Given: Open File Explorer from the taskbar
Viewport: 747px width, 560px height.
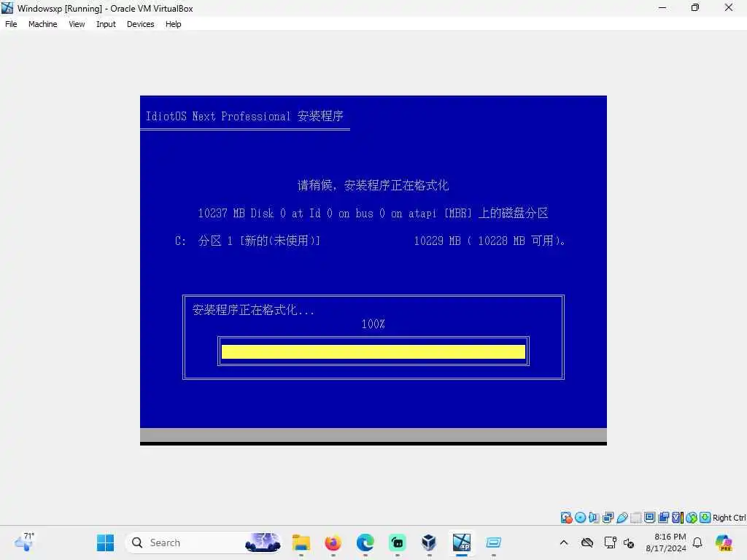Looking at the screenshot, I should point(301,542).
